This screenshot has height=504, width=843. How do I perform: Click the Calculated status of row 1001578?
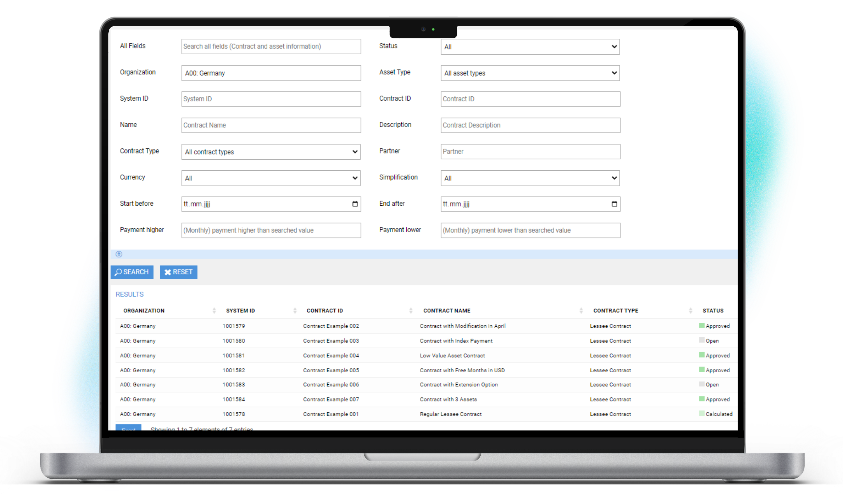(x=716, y=414)
